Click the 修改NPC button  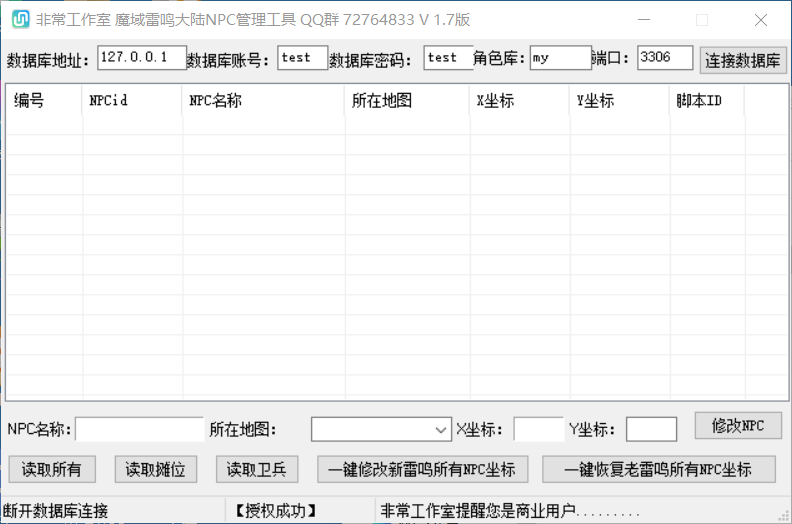click(738, 425)
